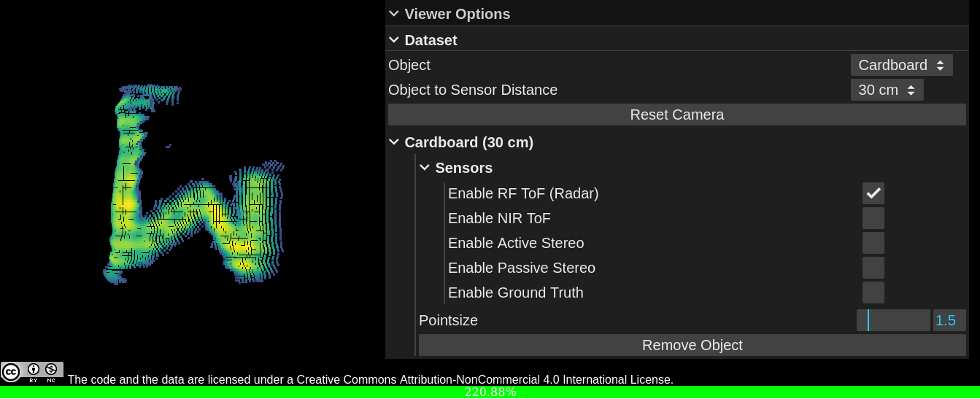The width and height of the screenshot is (980, 399).
Task: Enable the NIR ToF checkbox
Action: coord(873,218)
